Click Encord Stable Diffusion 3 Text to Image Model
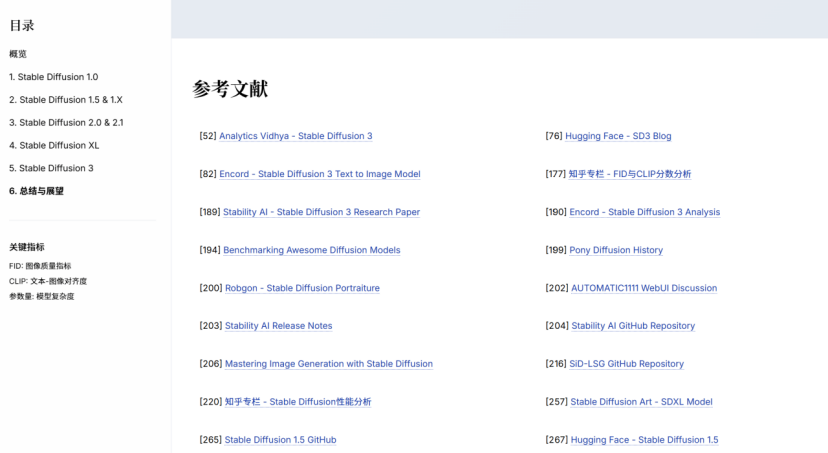The image size is (828, 453). tap(319, 174)
